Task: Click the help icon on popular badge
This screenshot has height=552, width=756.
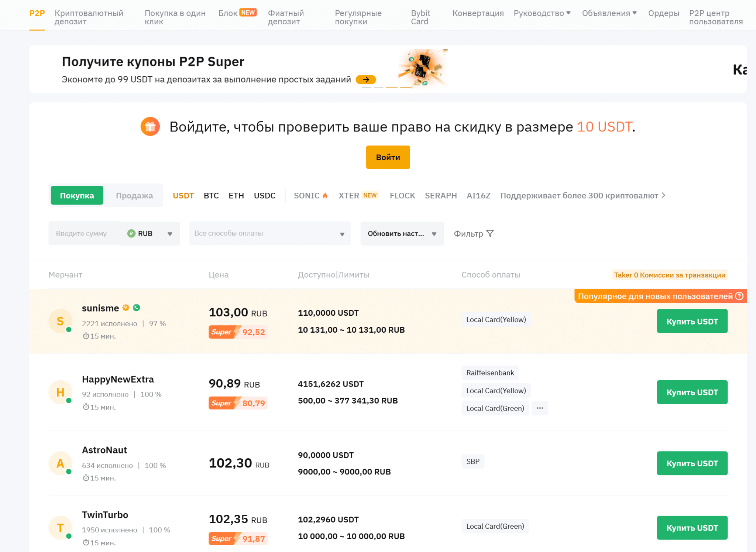Action: pyautogui.click(x=739, y=296)
